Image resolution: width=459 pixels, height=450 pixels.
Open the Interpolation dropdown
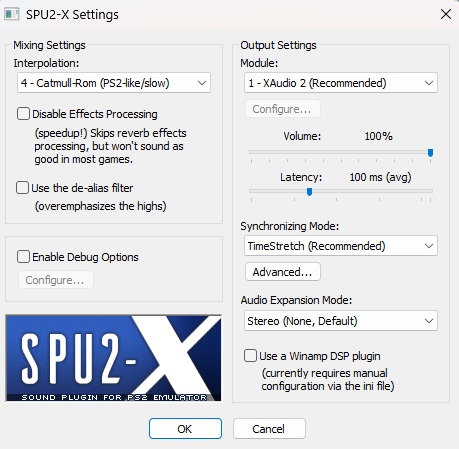pyautogui.click(x=114, y=83)
